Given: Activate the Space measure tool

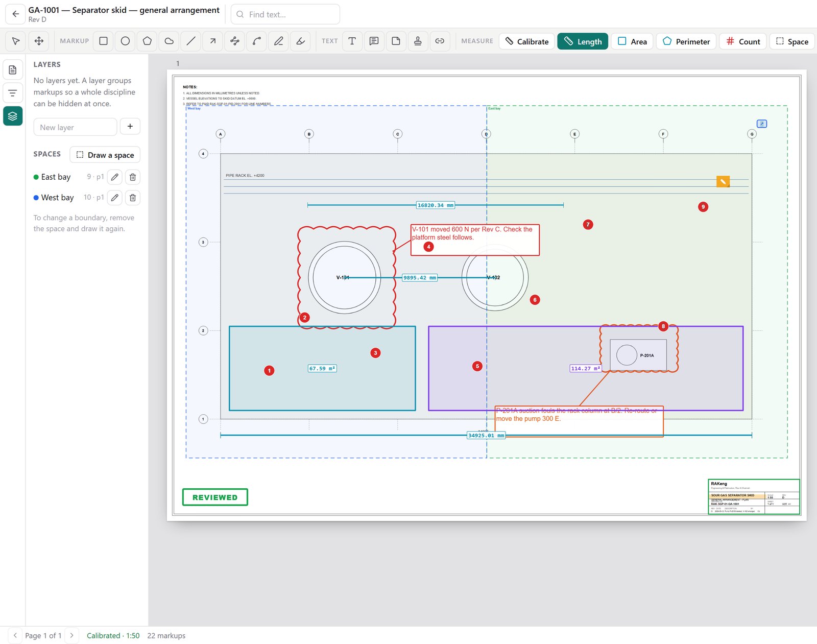Looking at the screenshot, I should click(792, 41).
